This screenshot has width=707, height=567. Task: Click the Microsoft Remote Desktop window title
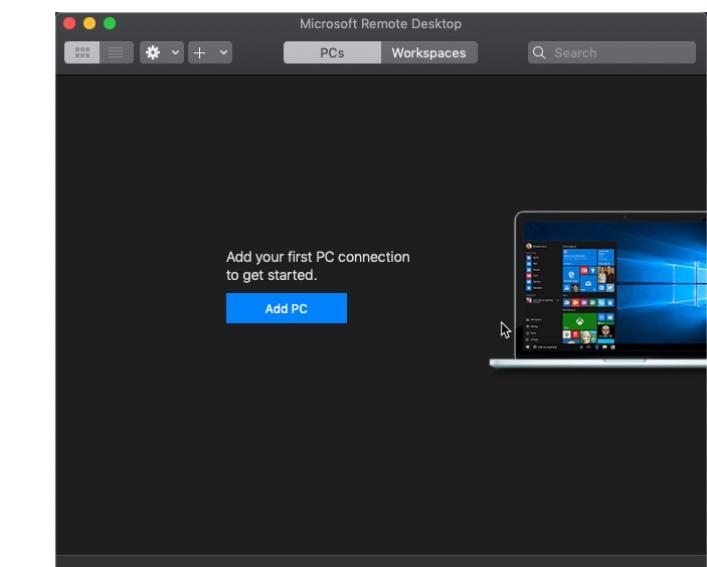pyautogui.click(x=381, y=24)
